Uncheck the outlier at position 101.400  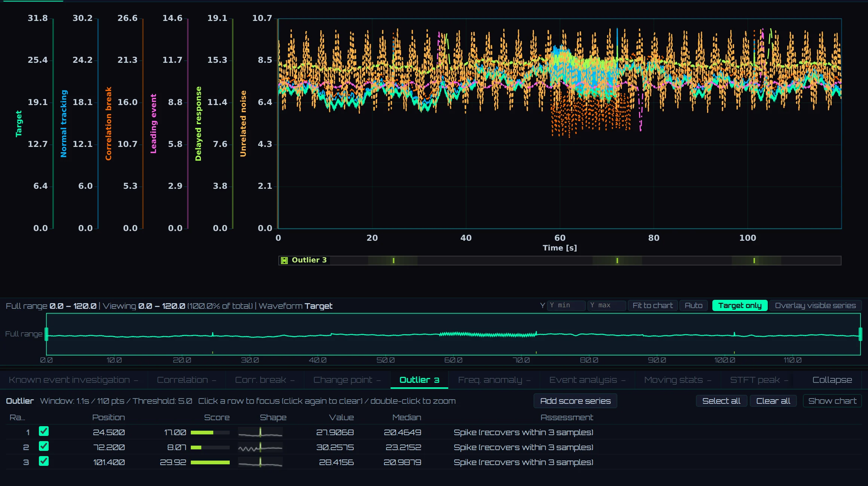tap(44, 461)
